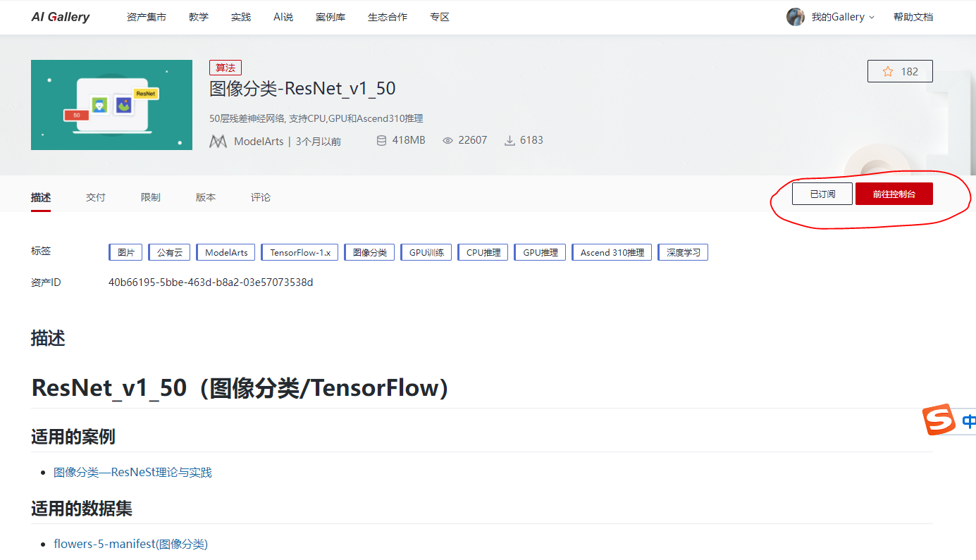This screenshot has width=976, height=560.
Task: Open the 生态合作 menu
Action: tap(388, 17)
